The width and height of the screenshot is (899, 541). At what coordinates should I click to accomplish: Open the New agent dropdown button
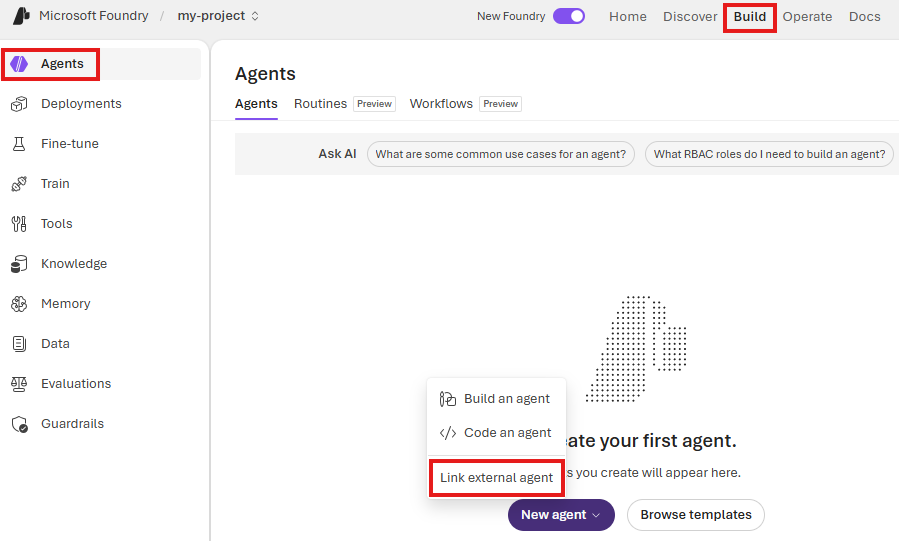pos(561,515)
